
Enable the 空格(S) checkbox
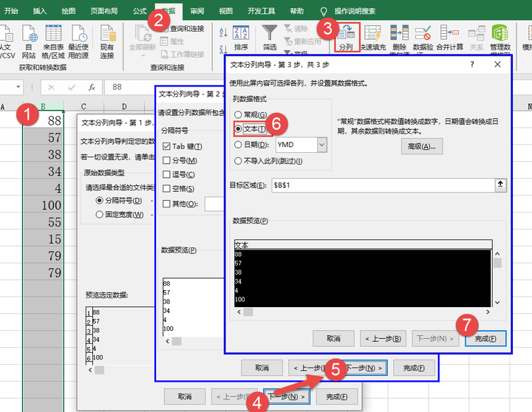click(x=166, y=188)
